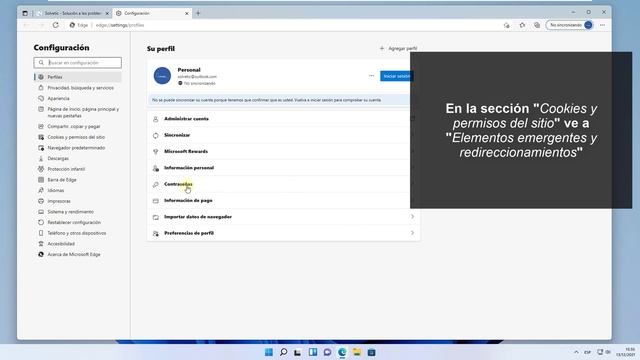640x360 pixels.
Task: Click the trophy icon beside Microsoft Rewards
Action: tap(156, 152)
